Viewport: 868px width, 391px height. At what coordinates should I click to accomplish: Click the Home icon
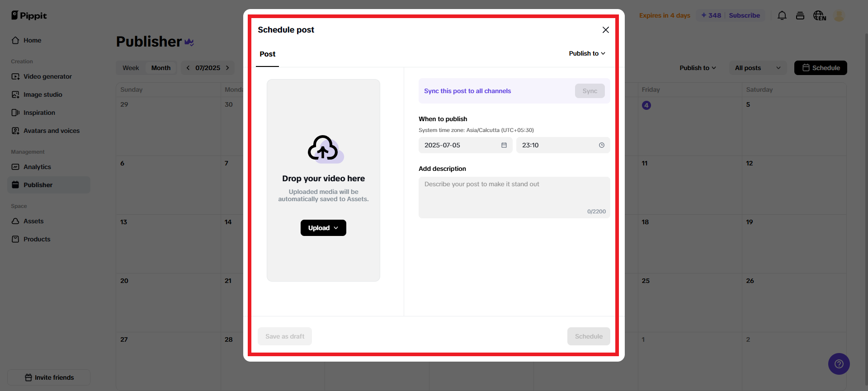15,40
